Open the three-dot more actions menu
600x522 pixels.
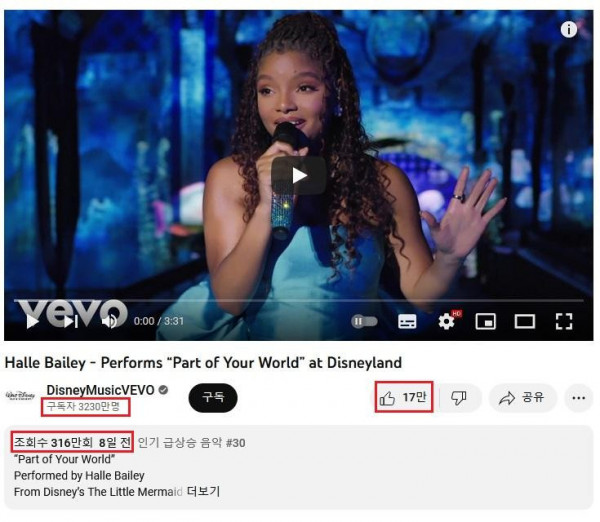[x=579, y=398]
